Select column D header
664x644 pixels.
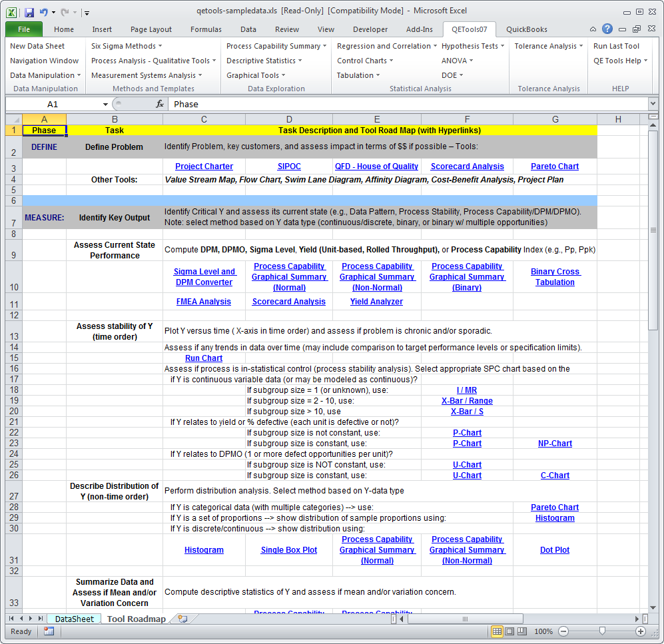[x=289, y=119]
